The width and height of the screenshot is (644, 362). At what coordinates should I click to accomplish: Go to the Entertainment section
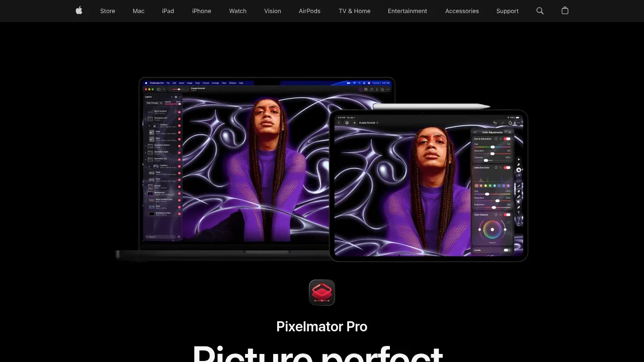tap(408, 11)
